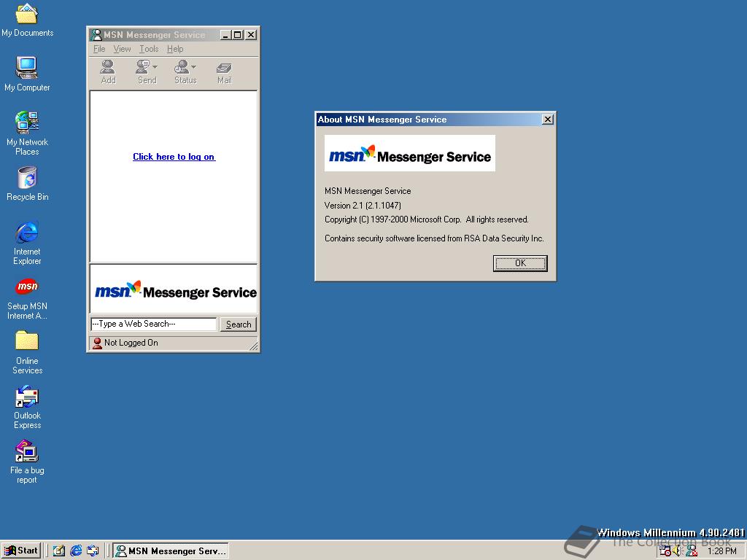Image resolution: width=747 pixels, height=560 pixels.
Task: Open the Send dropdown arrow
Action: coord(155,66)
